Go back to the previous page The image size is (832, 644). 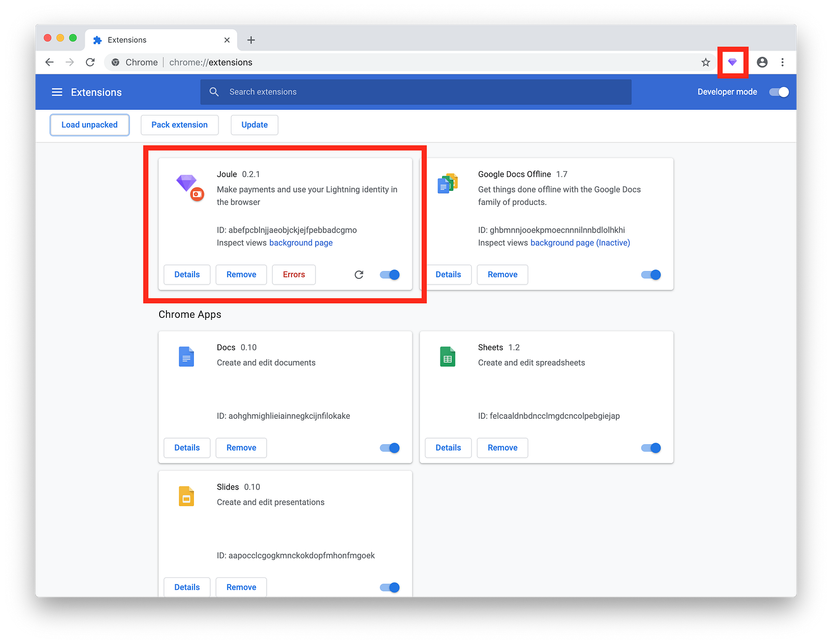point(49,62)
